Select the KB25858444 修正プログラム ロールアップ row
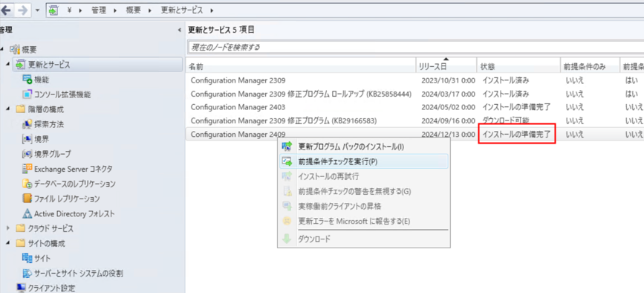Image resolution: width=644 pixels, height=293 pixels. tap(301, 94)
